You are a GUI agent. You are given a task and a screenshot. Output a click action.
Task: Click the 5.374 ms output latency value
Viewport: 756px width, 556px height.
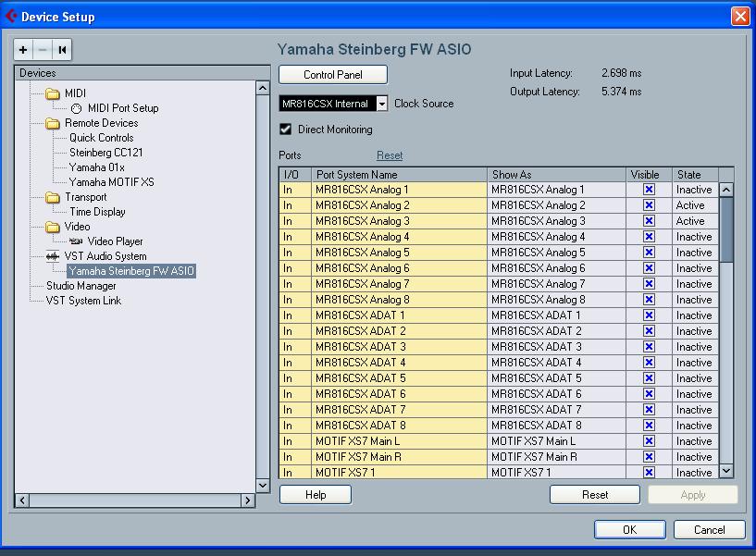(621, 92)
